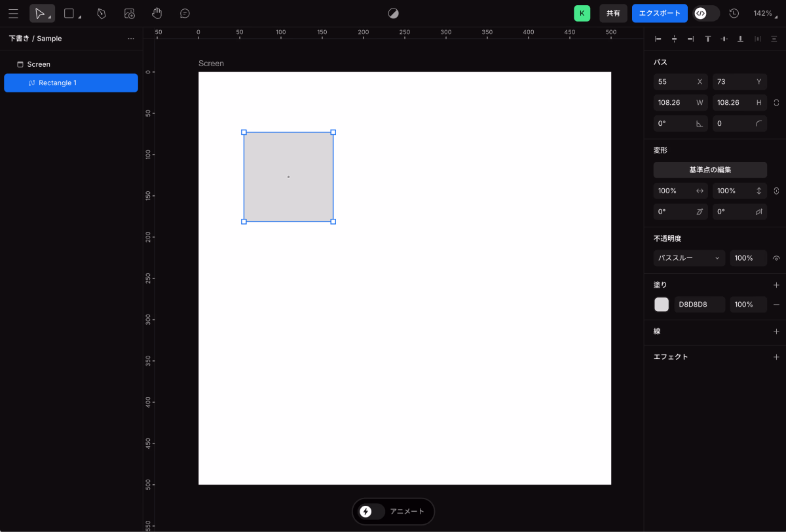Viewport: 786px width, 532px height.
Task: Open the comment tool
Action: [x=185, y=14]
